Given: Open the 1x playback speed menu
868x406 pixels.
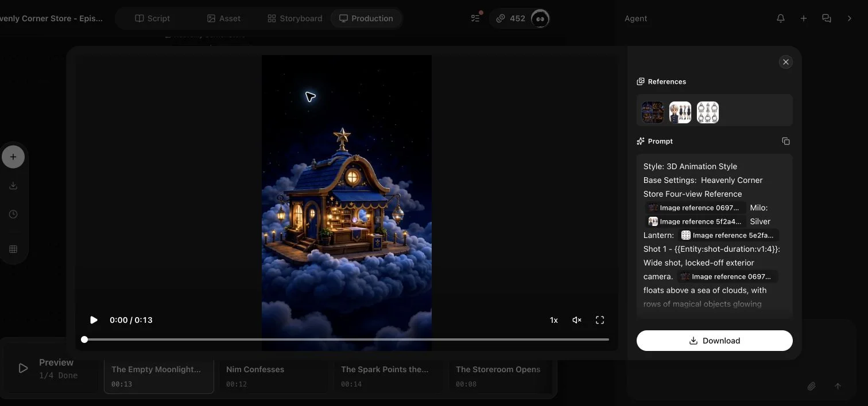Looking at the screenshot, I should click(x=554, y=320).
